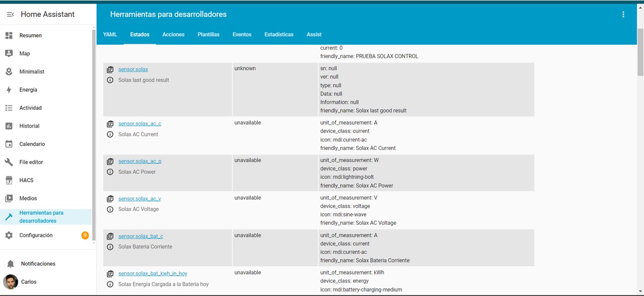Show info for Solax AC Voltage
Image resolution: width=644 pixels, height=296 pixels.
coord(110,210)
